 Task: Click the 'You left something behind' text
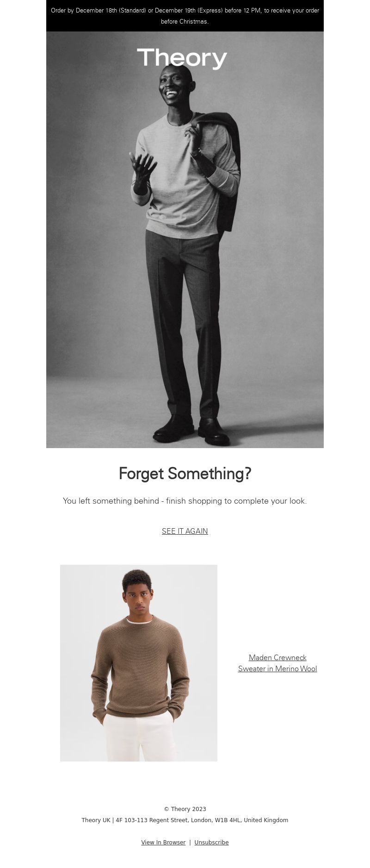(x=185, y=501)
